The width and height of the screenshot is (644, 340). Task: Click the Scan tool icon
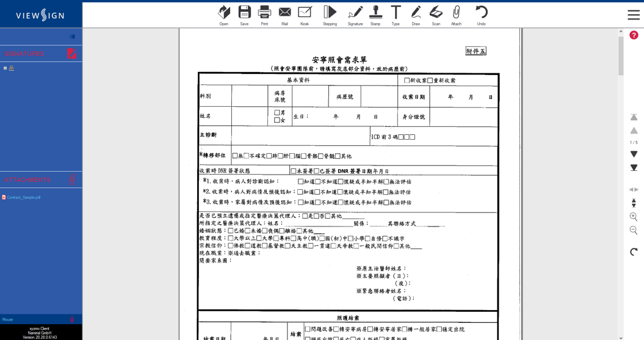click(436, 16)
